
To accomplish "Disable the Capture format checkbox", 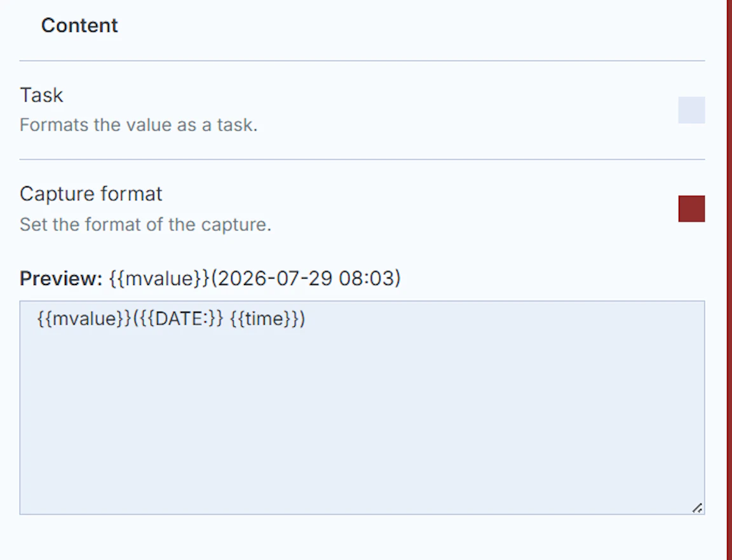I will 691,209.
